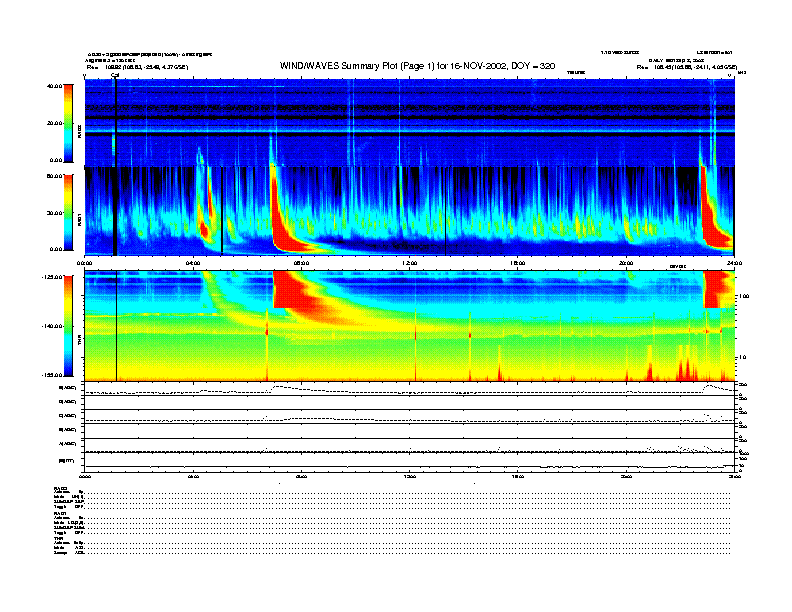Screen dimensions: 792x612
Task: Click the -140.00 label on TNR color scale
Action: [51, 326]
